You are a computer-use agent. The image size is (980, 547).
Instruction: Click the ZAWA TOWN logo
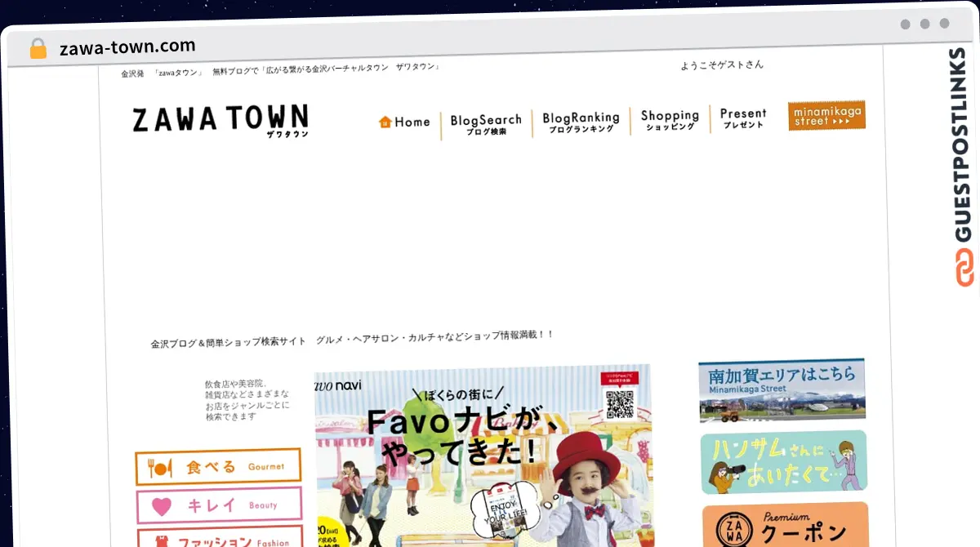[220, 120]
